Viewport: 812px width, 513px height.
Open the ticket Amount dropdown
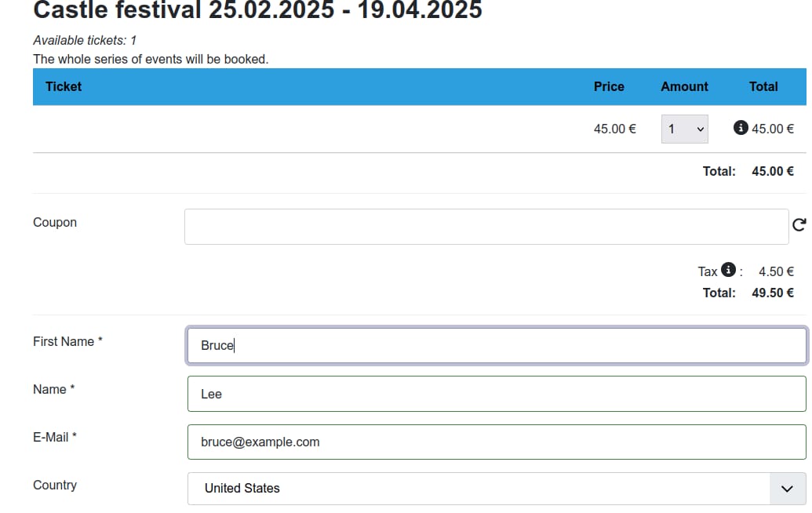point(684,129)
